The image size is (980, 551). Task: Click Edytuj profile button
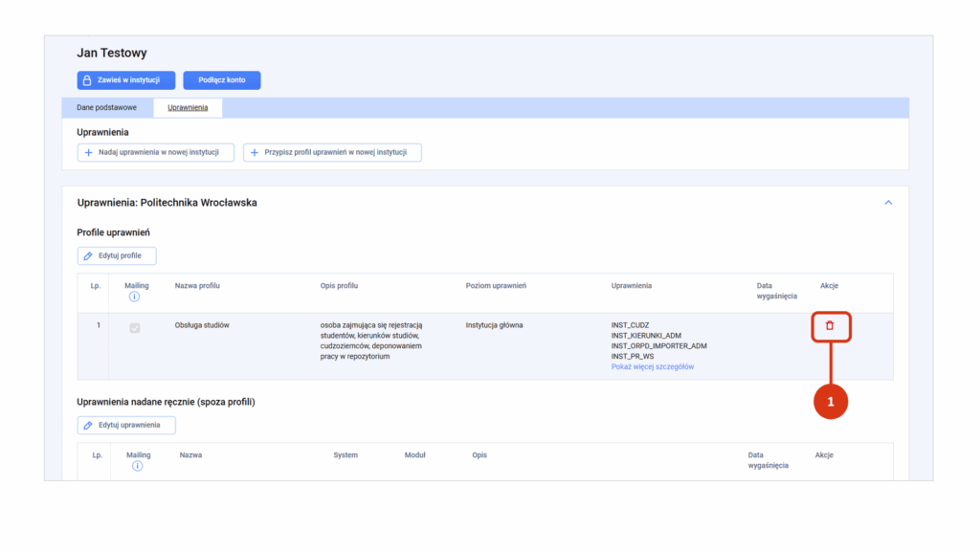(117, 255)
